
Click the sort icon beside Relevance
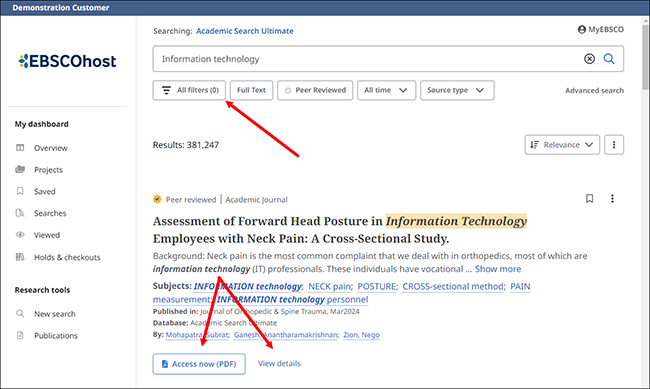click(534, 145)
